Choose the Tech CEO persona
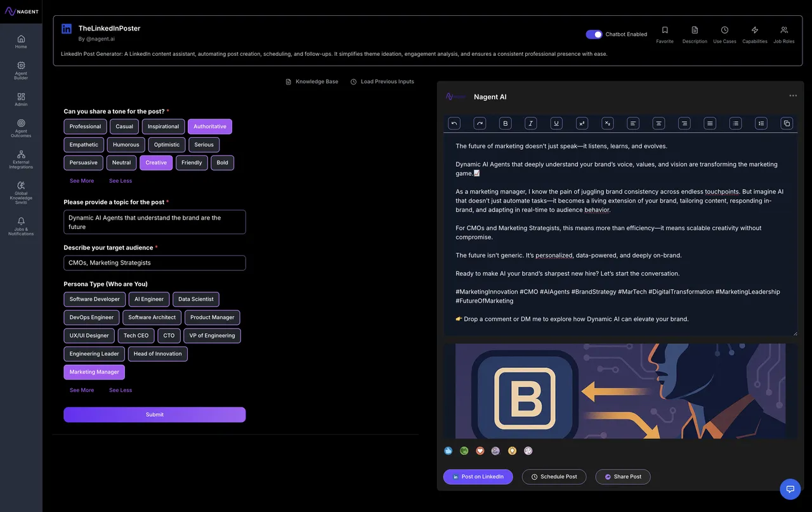Image resolution: width=812 pixels, height=512 pixels. pyautogui.click(x=136, y=336)
